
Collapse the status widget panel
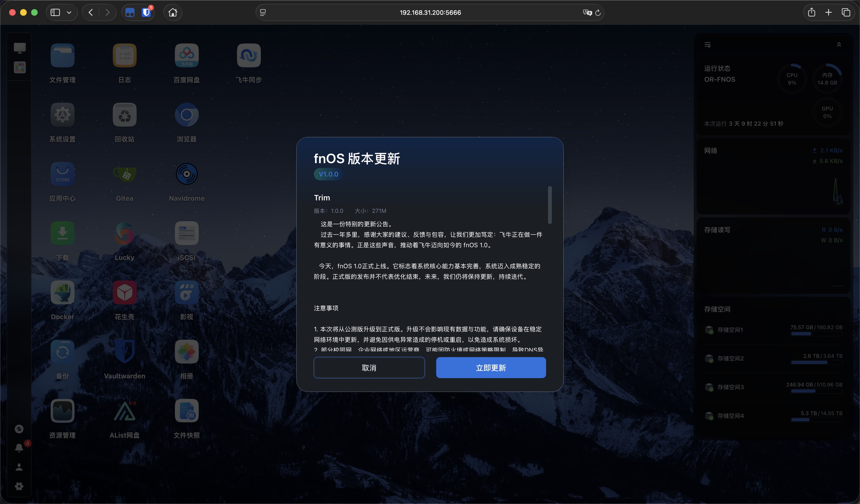pyautogui.click(x=838, y=45)
